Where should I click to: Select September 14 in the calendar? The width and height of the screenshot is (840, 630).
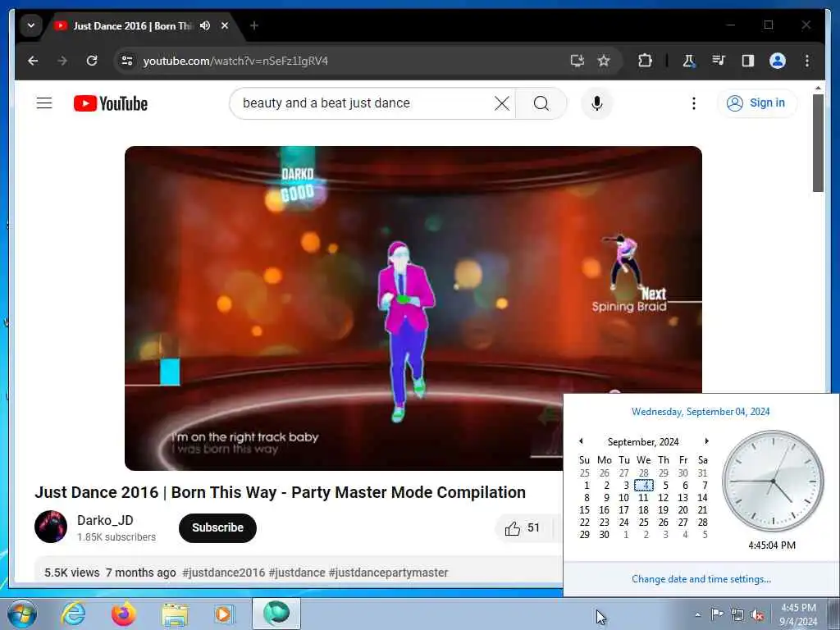[x=702, y=498]
